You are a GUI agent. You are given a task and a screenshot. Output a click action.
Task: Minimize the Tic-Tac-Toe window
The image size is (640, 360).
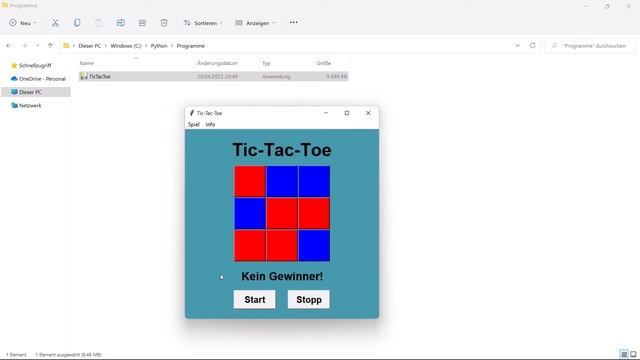[326, 113]
